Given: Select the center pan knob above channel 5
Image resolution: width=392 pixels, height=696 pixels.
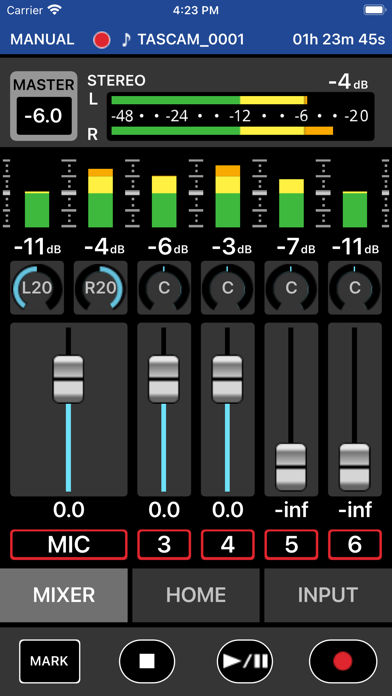Looking at the screenshot, I should click(291, 288).
